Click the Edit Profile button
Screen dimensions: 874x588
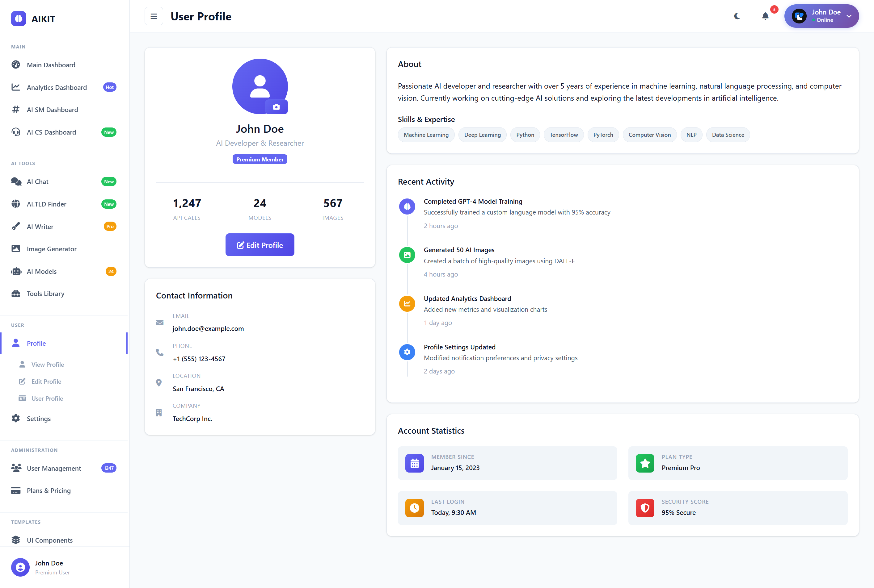(x=260, y=245)
